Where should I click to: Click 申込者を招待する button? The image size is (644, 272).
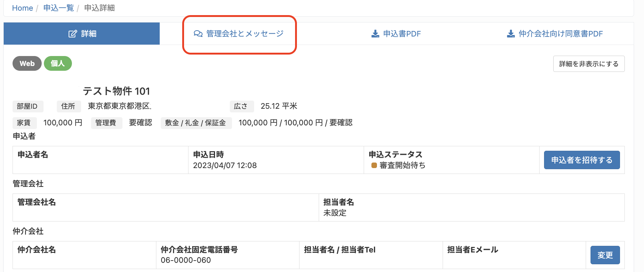pos(582,160)
